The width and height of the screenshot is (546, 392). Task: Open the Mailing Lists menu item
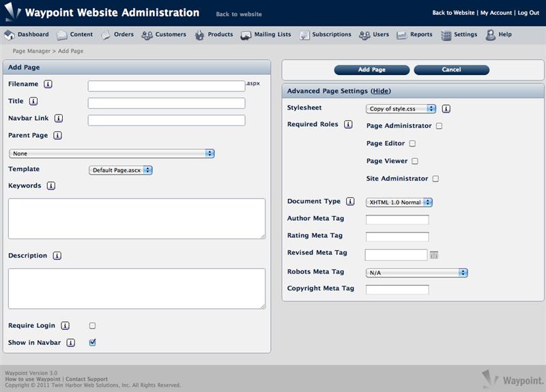click(x=272, y=35)
